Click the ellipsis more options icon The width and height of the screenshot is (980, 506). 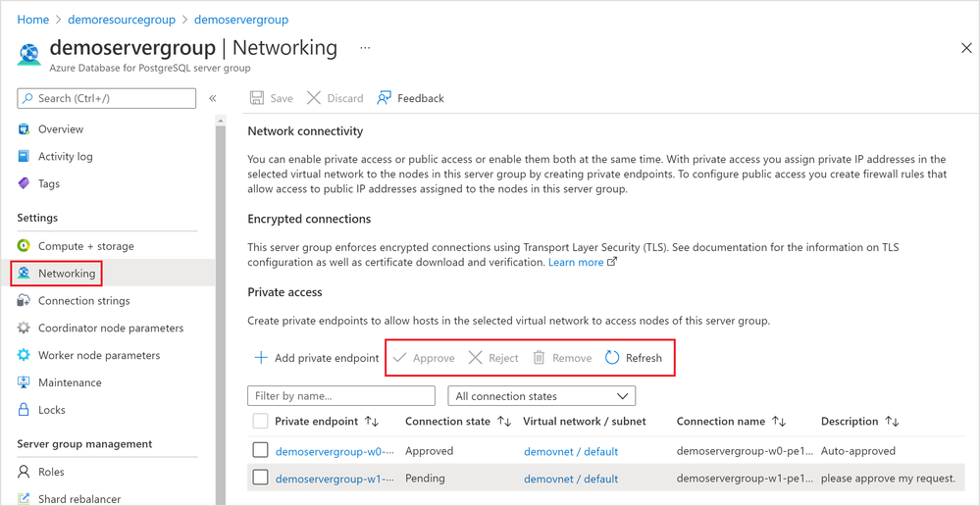[365, 48]
